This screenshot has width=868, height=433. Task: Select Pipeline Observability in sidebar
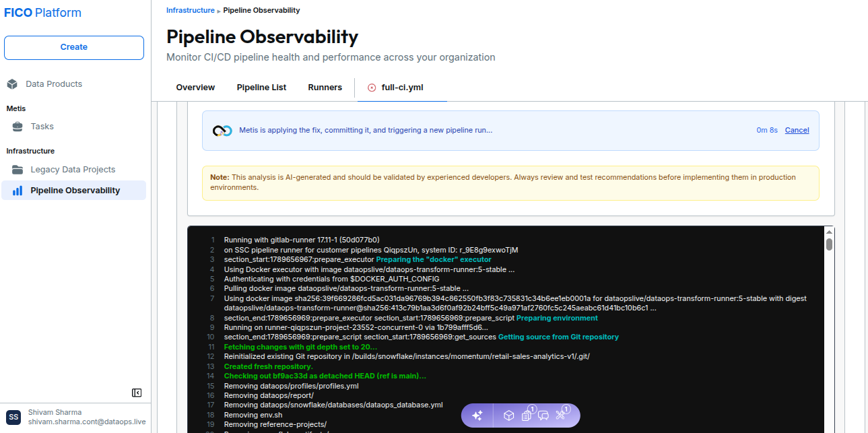73,191
